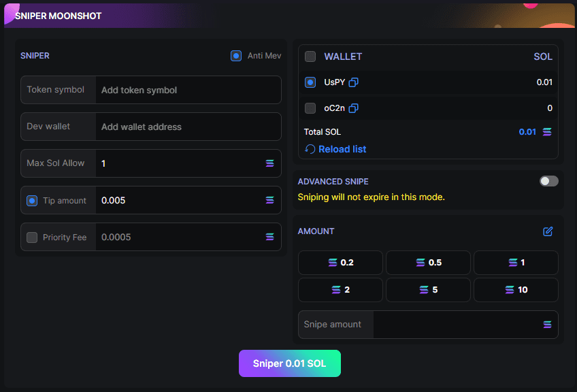Copy the UsPY wallet address
This screenshot has width=577, height=392.
pyautogui.click(x=353, y=82)
